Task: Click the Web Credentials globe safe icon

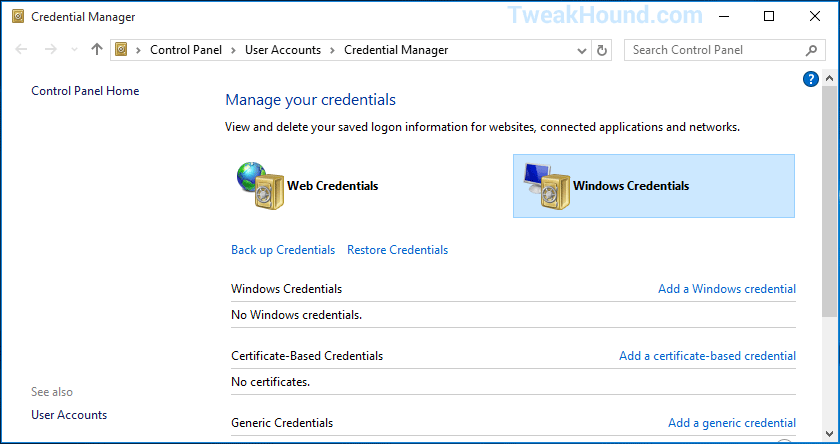Action: point(260,186)
